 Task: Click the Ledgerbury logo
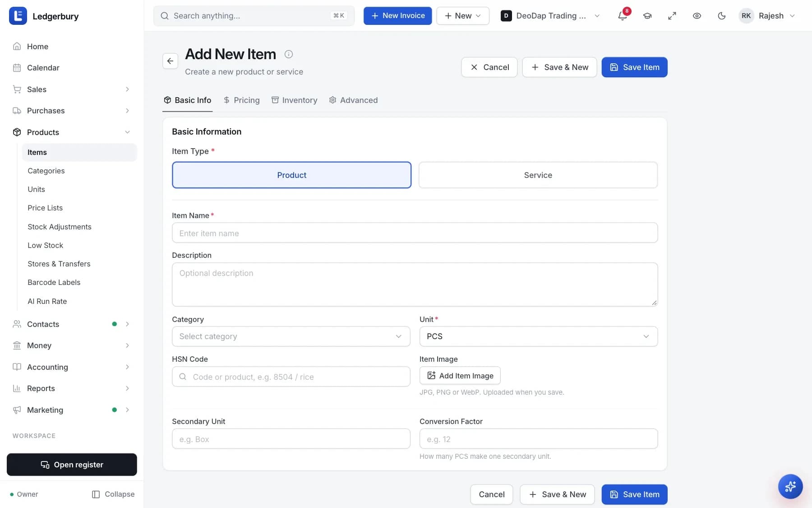18,16
